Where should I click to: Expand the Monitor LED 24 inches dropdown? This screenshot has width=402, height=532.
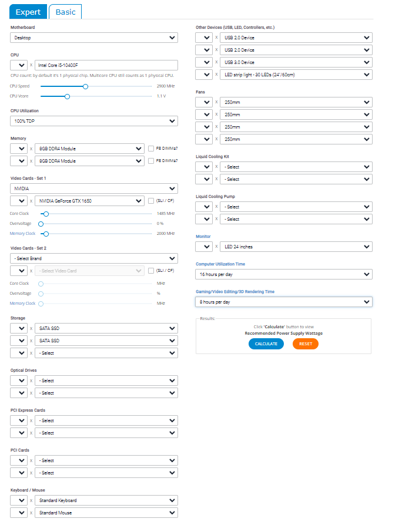pyautogui.click(x=296, y=247)
